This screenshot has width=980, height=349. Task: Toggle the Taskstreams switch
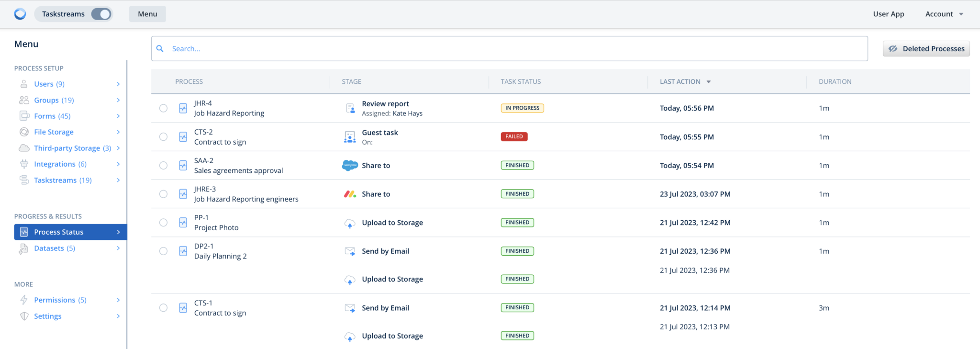coord(101,14)
